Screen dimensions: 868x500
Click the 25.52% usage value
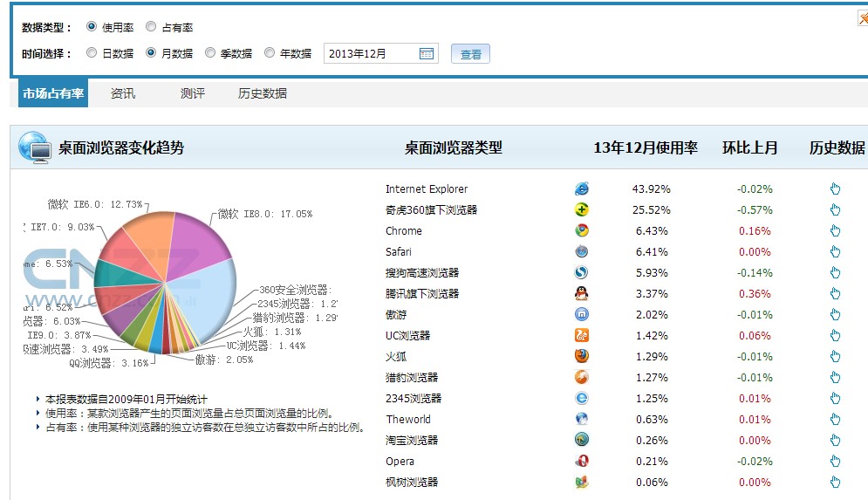(651, 209)
